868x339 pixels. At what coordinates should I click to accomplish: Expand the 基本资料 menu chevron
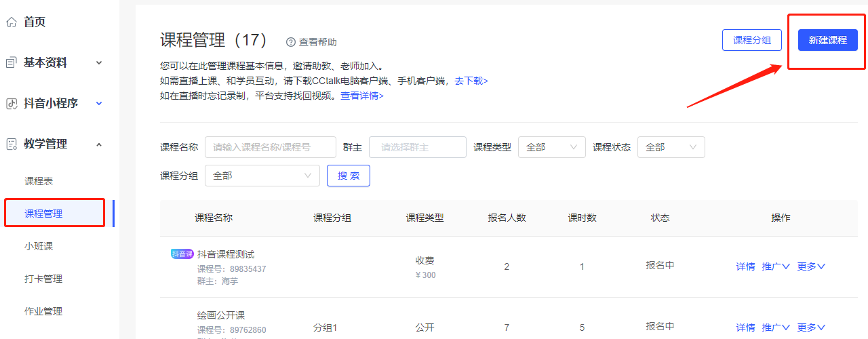coord(99,63)
